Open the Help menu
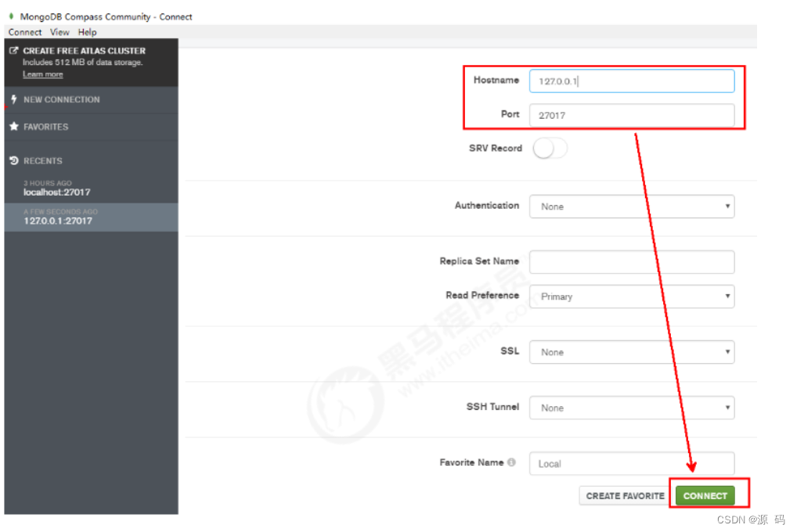The width and height of the screenshot is (797, 532). click(87, 32)
